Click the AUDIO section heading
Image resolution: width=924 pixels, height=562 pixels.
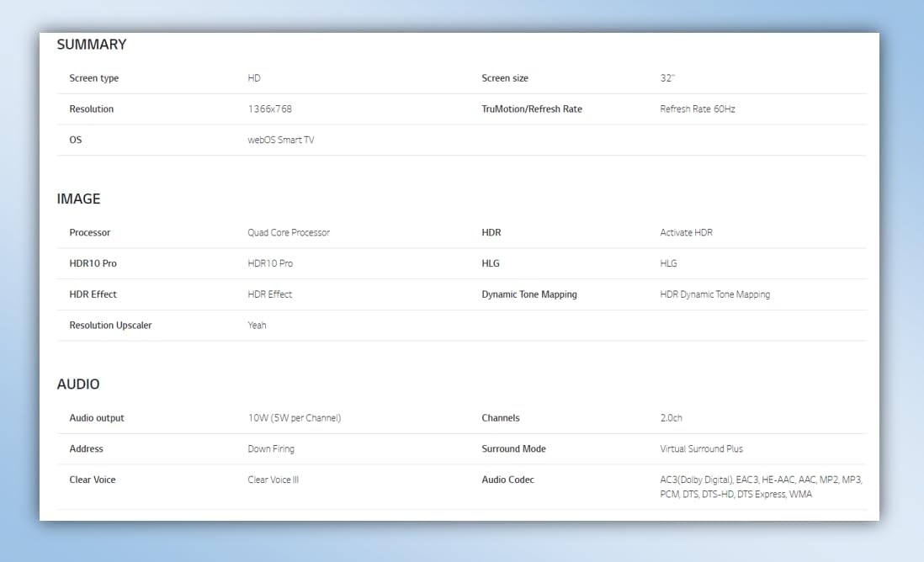[x=78, y=384]
